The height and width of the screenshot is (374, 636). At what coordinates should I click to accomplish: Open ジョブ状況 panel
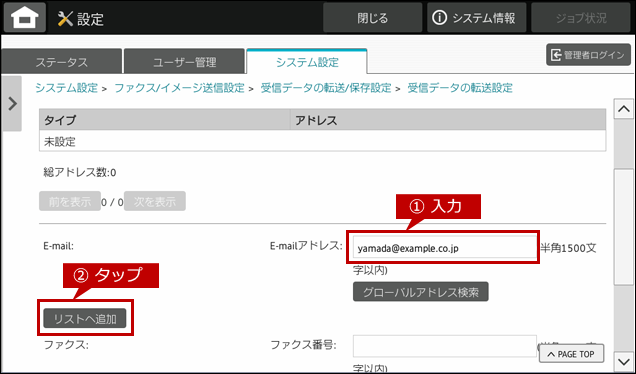click(581, 18)
